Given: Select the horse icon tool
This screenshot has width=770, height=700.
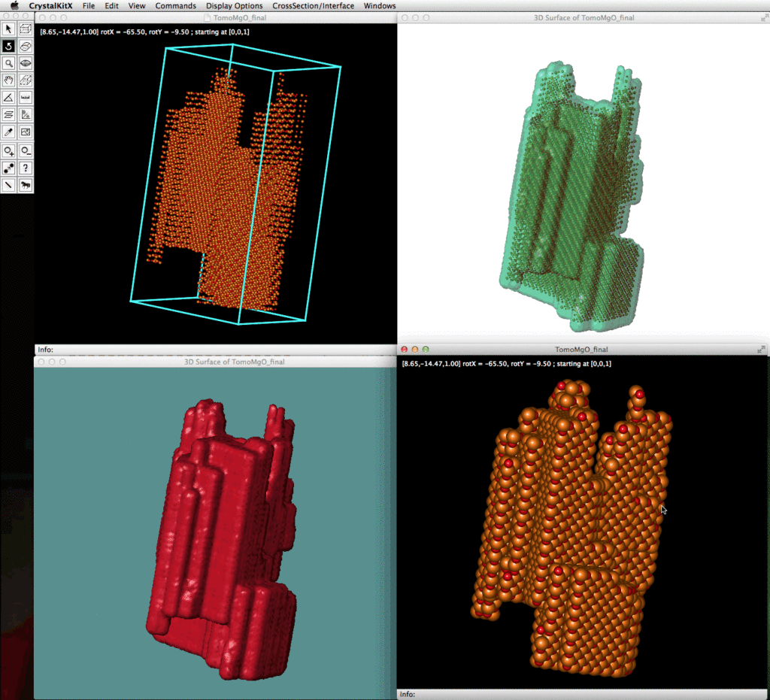Looking at the screenshot, I should pos(26,185).
